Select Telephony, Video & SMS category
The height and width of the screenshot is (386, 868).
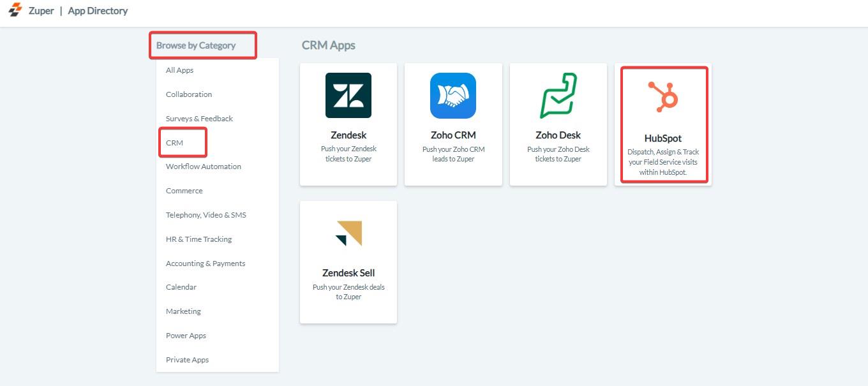point(206,215)
